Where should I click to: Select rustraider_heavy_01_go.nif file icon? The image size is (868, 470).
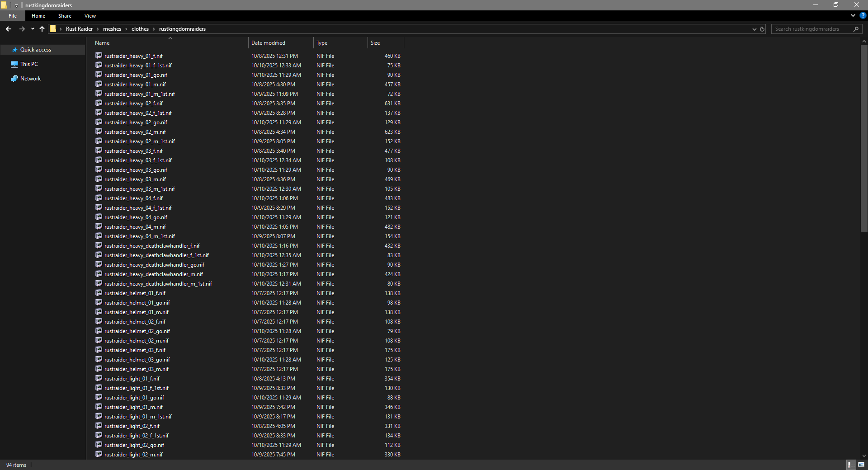[x=99, y=75]
